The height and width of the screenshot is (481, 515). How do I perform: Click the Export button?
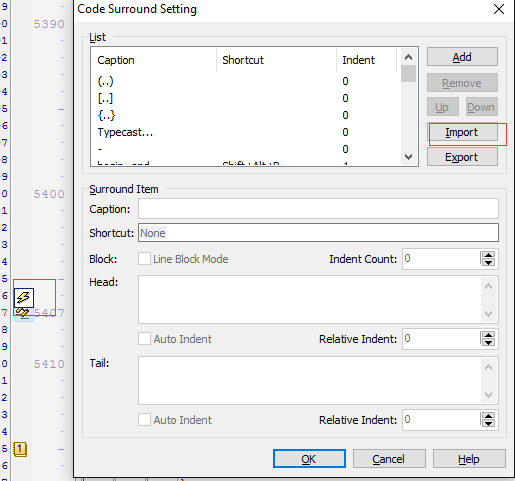(462, 157)
